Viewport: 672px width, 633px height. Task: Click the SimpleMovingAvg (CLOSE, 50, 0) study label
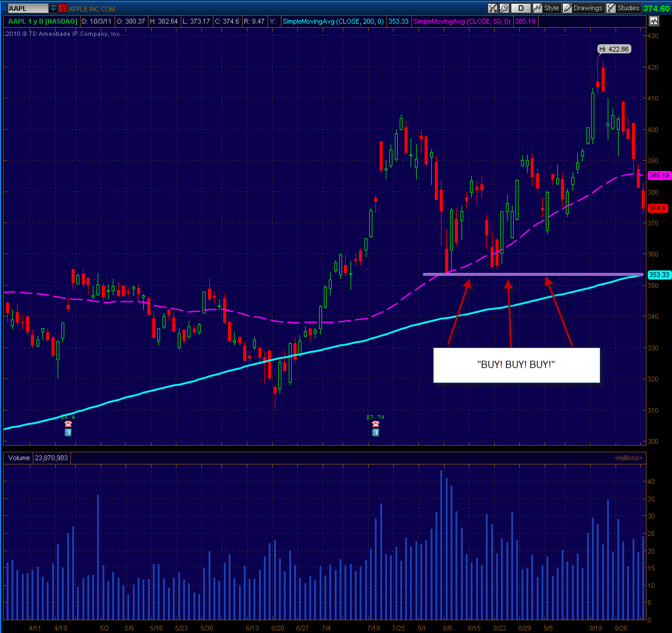(x=462, y=21)
